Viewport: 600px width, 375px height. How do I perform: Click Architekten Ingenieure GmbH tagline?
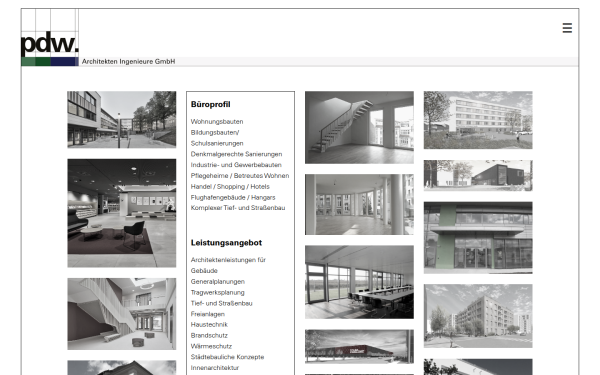pos(129,62)
